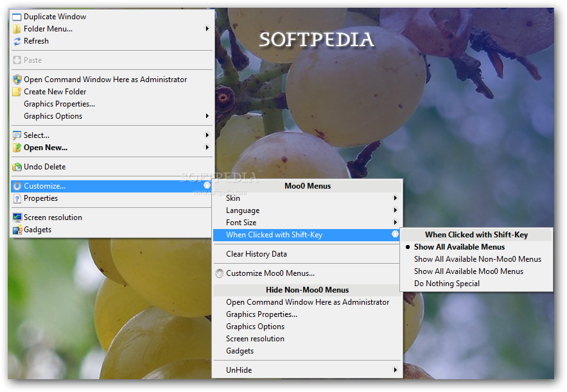Expand the Select... submenu arrow

coord(207,135)
